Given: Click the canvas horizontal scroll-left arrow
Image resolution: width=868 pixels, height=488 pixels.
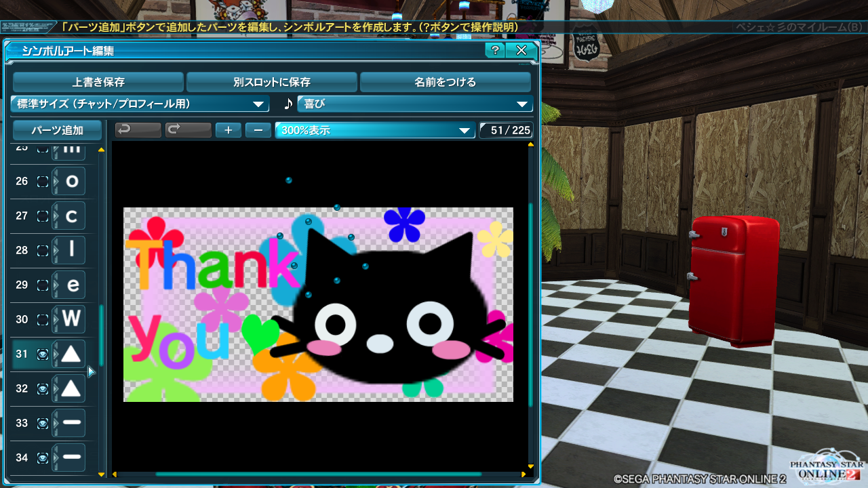Looking at the screenshot, I should [x=114, y=474].
